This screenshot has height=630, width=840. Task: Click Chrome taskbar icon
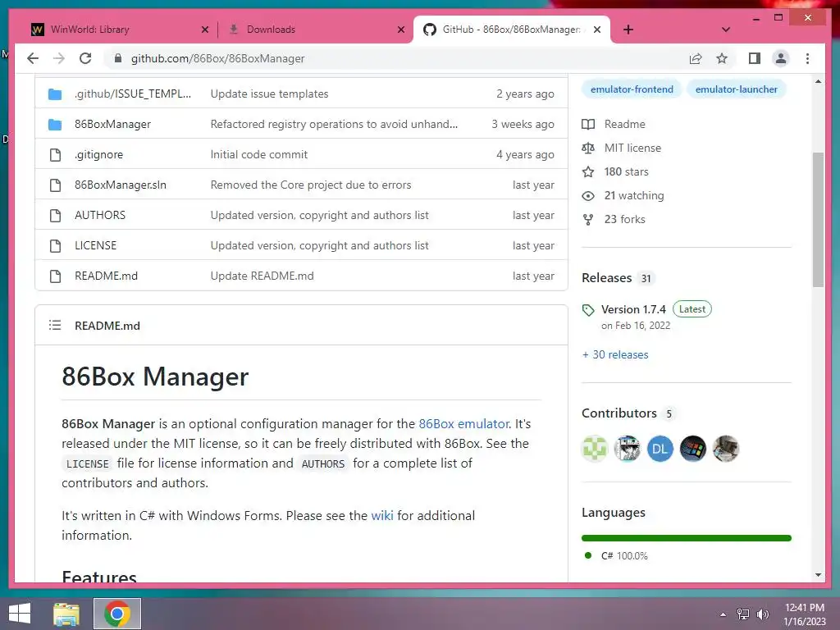pyautogui.click(x=117, y=614)
